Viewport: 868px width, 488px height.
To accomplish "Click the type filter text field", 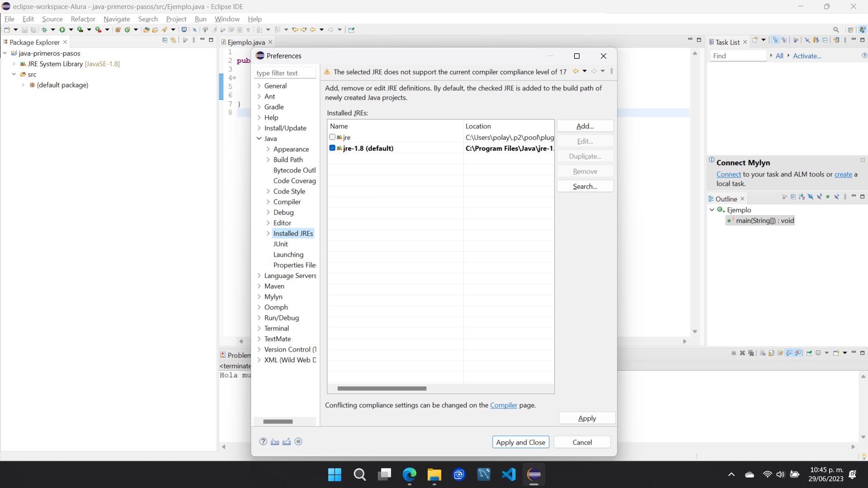I will pyautogui.click(x=285, y=73).
